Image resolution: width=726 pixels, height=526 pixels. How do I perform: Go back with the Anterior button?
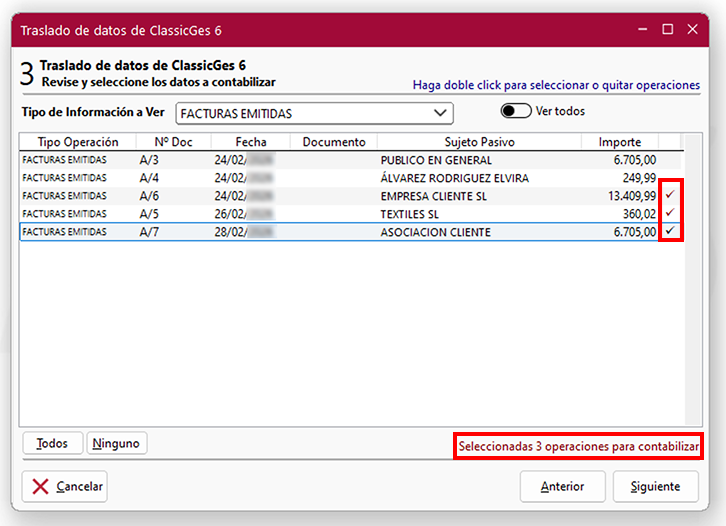562,486
